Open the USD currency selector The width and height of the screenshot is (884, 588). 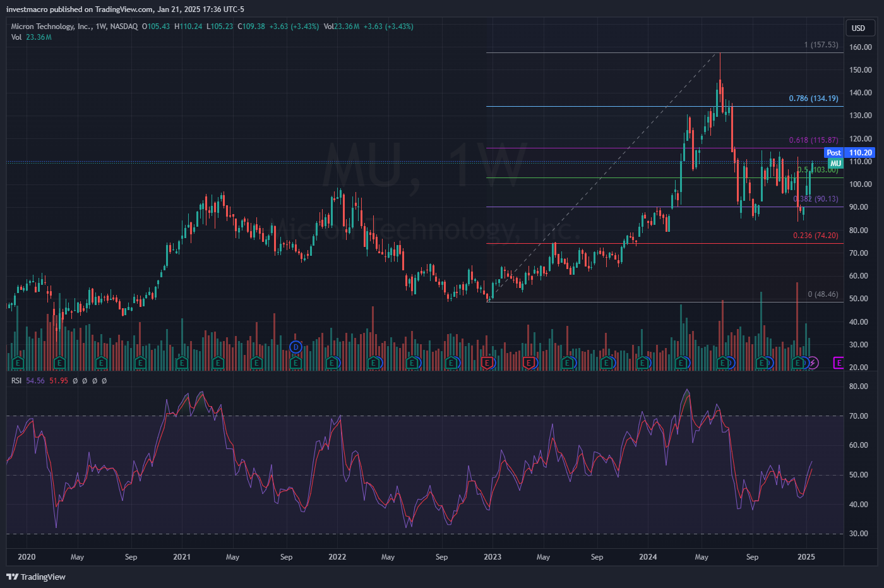click(x=860, y=28)
